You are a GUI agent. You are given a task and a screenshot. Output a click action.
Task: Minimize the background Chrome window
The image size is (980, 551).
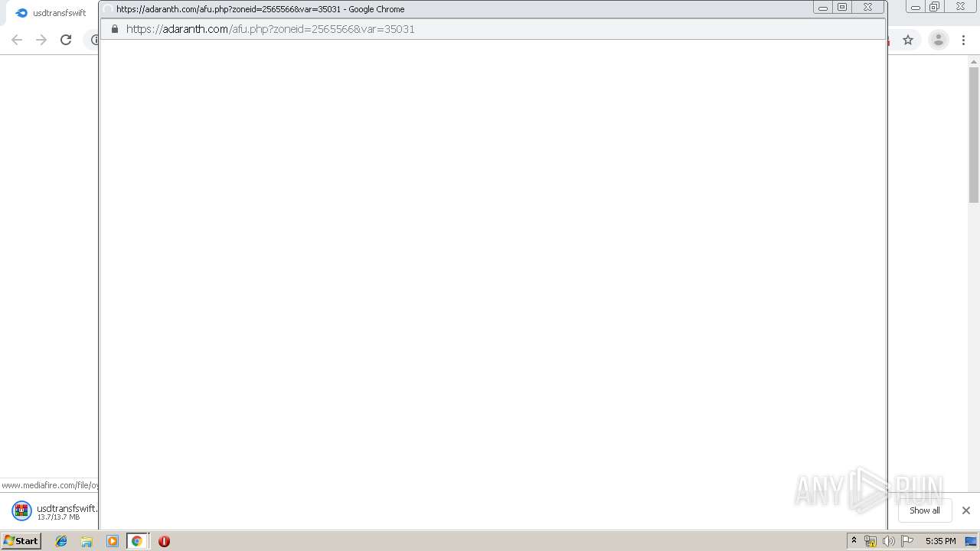pos(916,7)
